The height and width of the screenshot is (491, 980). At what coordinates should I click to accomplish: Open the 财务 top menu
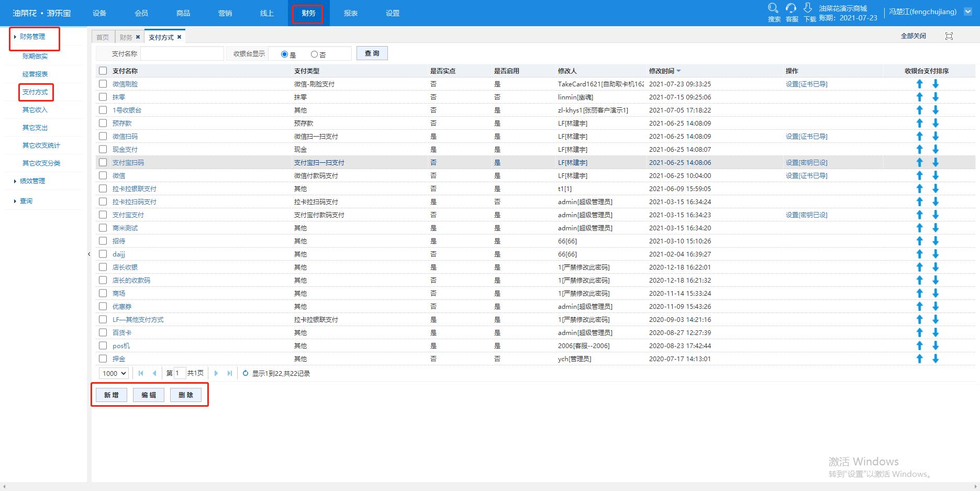coord(308,13)
